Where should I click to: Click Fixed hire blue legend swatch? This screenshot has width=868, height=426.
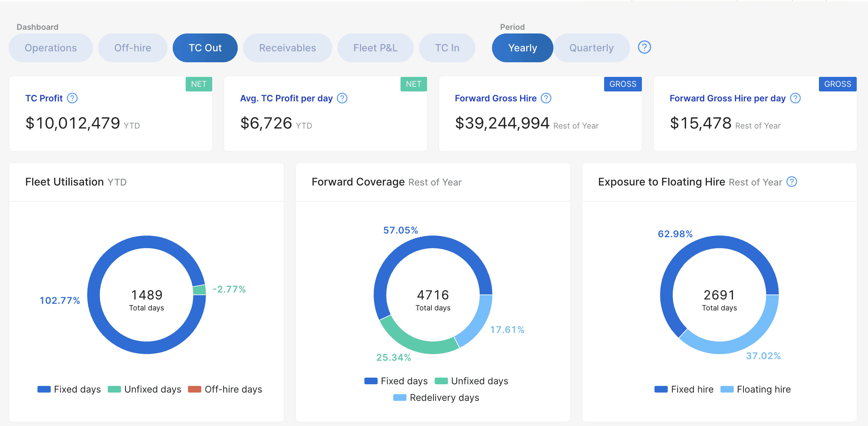pyautogui.click(x=661, y=389)
